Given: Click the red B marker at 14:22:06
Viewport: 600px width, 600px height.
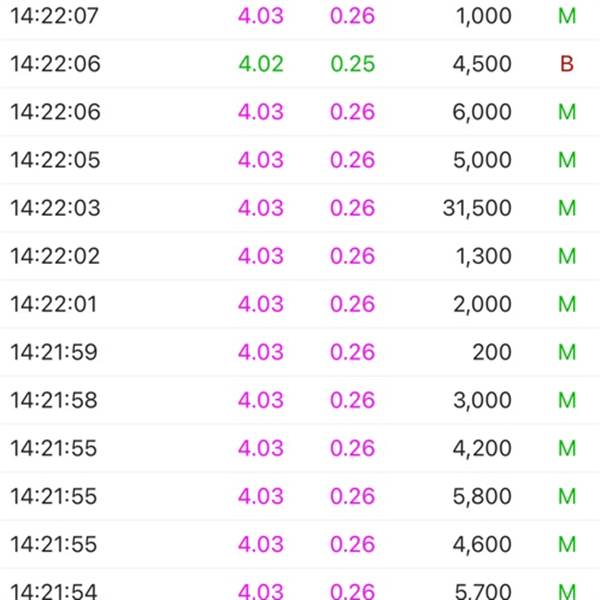Looking at the screenshot, I should (x=567, y=64).
